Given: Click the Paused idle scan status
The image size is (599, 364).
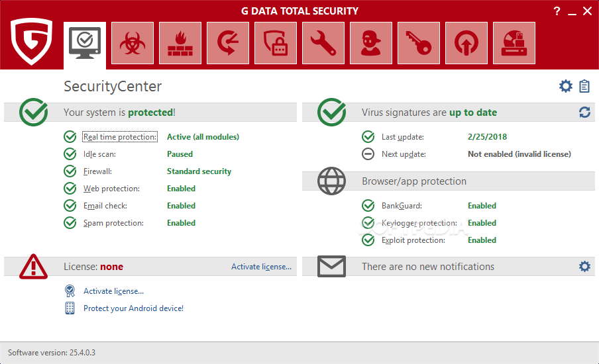Looking at the screenshot, I should [180, 154].
